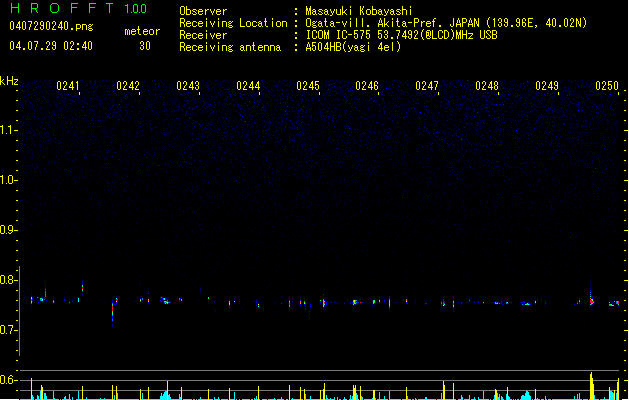Click the kHz axis unit label

tap(9, 81)
